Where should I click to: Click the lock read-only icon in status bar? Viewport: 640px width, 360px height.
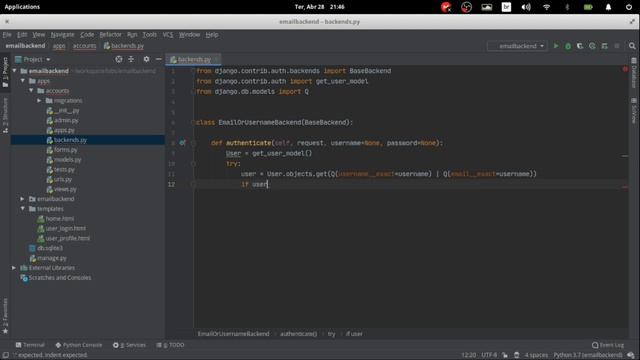click(x=505, y=355)
